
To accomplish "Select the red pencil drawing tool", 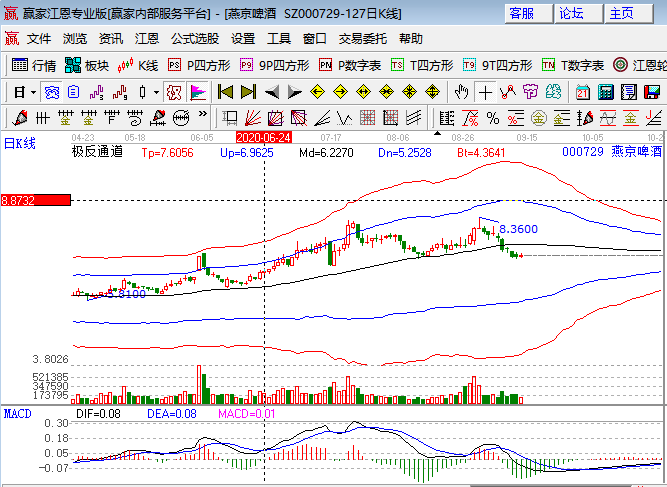I will [x=20, y=118].
